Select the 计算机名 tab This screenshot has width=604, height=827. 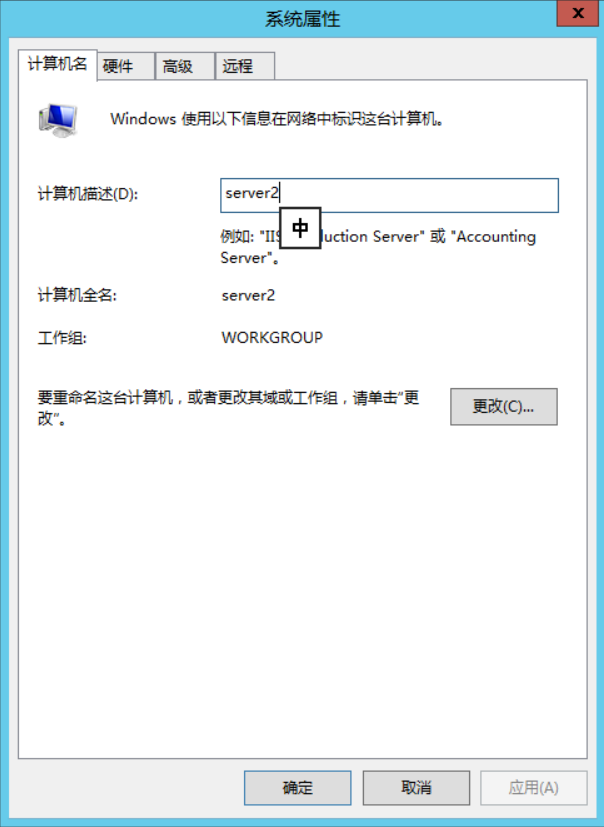click(57, 65)
